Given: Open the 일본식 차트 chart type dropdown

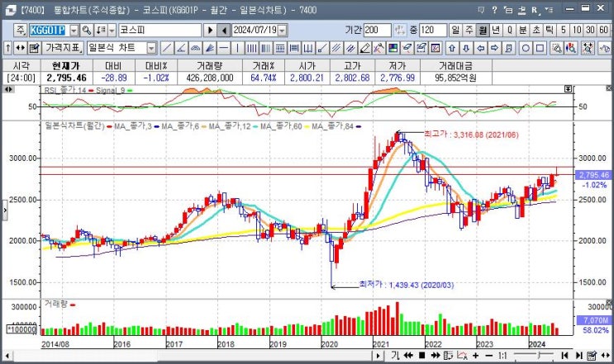Looking at the screenshot, I should [151, 48].
